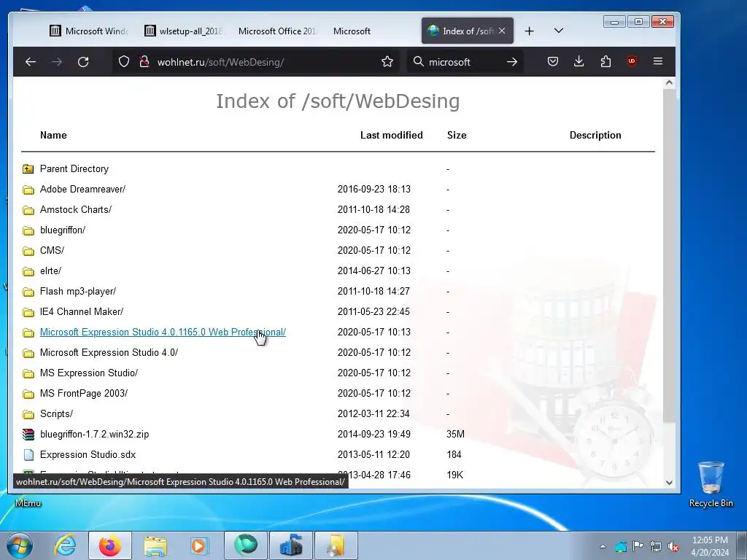Download bluegriffon-1.7.2.win32.zip
747x560 pixels.
coord(94,435)
